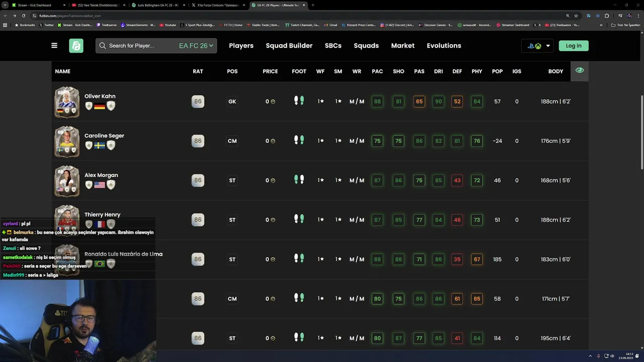Sort the table by POP column
This screenshot has height=362, width=644.
tap(497, 71)
